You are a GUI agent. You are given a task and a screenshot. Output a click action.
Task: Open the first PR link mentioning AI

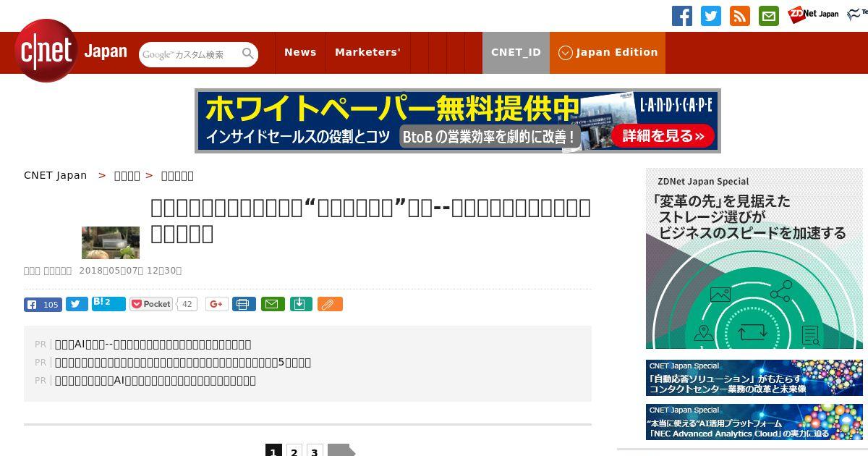(153, 345)
